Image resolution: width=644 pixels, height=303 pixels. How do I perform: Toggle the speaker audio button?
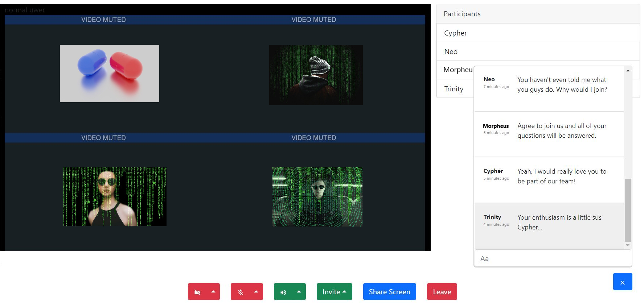click(283, 292)
